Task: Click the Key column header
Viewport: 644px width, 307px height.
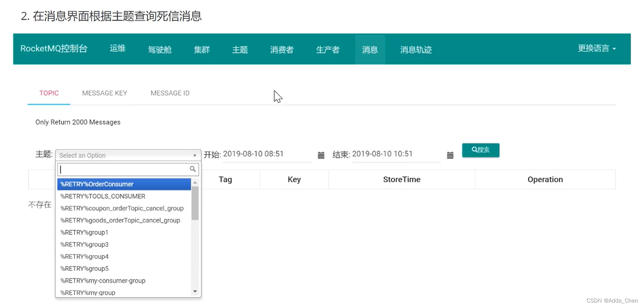Action: coord(294,179)
